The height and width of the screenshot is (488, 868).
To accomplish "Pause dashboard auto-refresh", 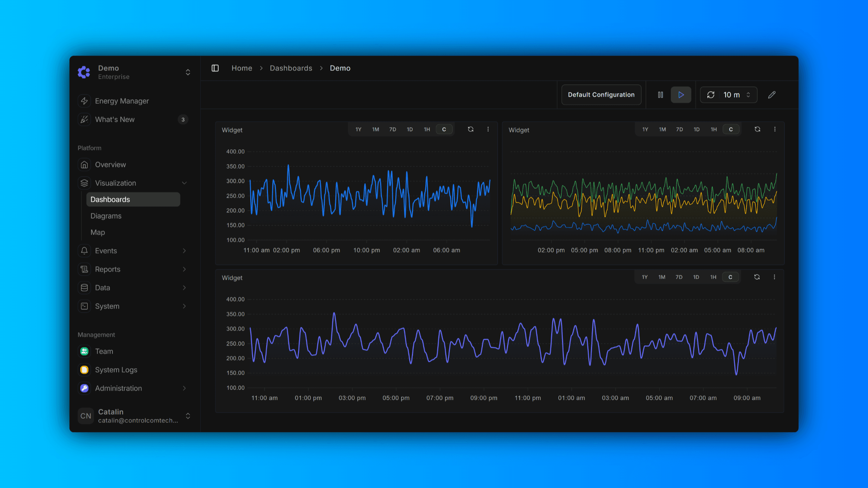I will pyautogui.click(x=660, y=94).
